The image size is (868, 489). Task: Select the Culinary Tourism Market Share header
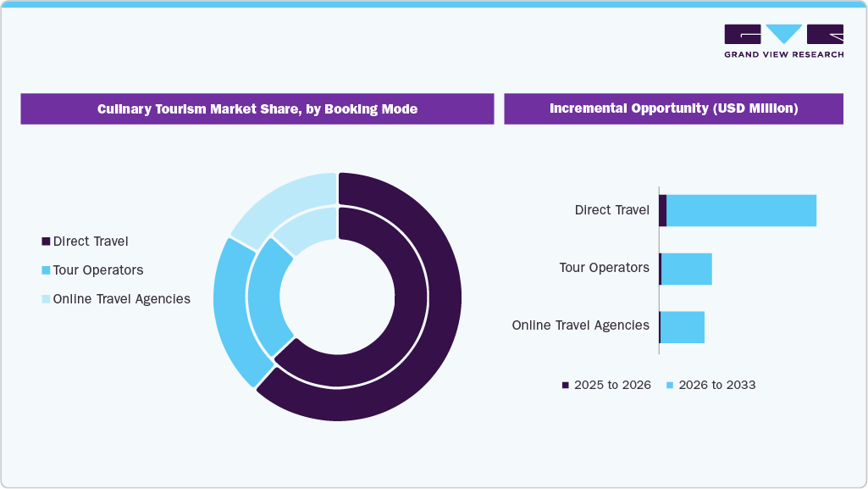tap(257, 108)
